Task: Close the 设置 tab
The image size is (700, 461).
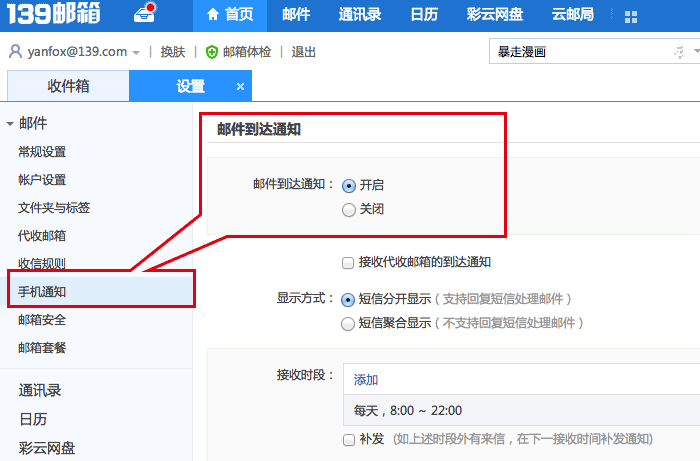Action: [240, 87]
